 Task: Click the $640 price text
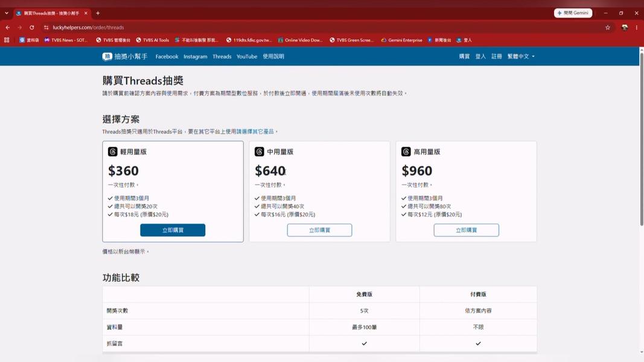pos(270,171)
